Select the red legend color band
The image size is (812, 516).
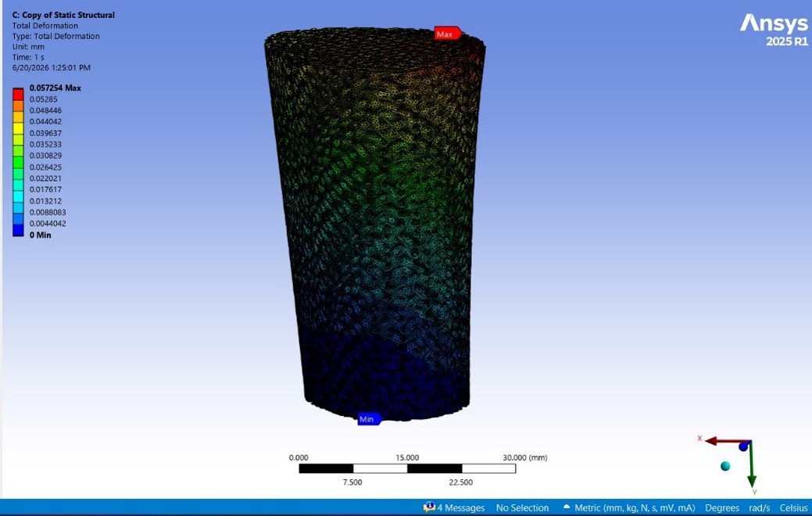(x=18, y=95)
